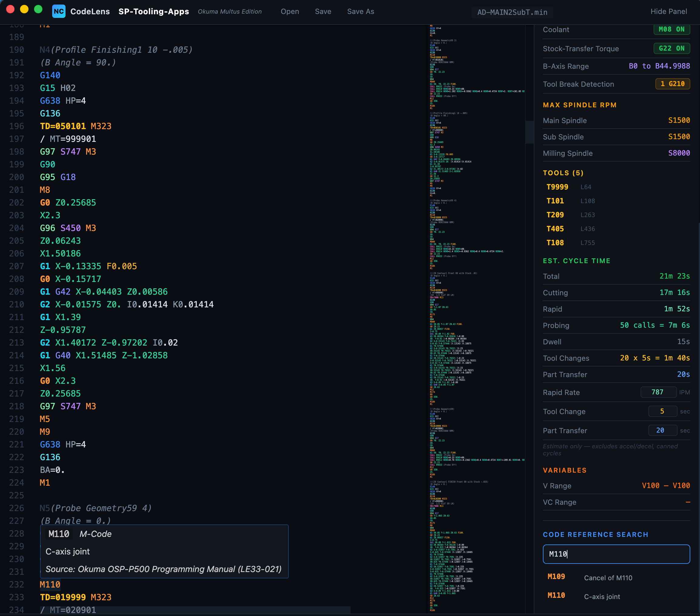
Task: Click the N4 Profile Finishing1 comment line
Action: click(116, 50)
